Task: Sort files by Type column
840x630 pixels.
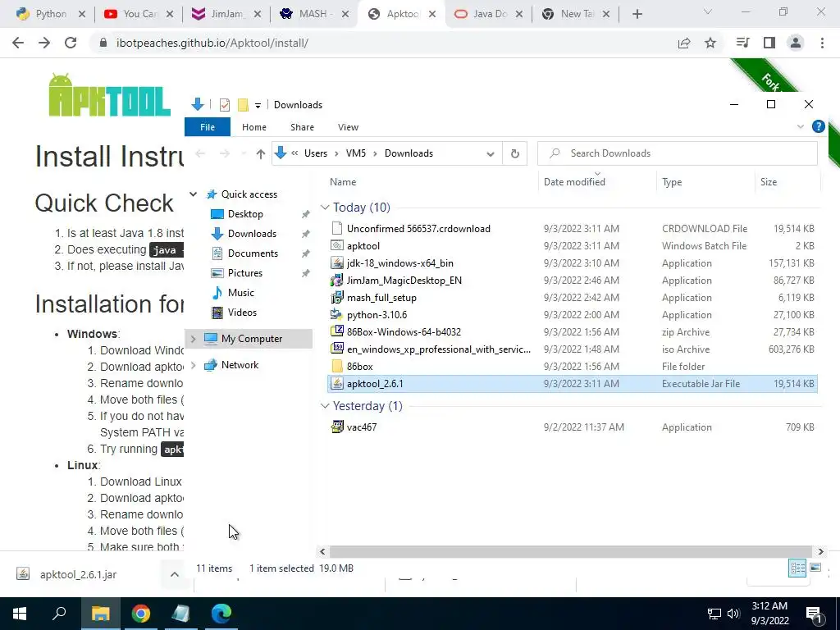Action: point(705,182)
